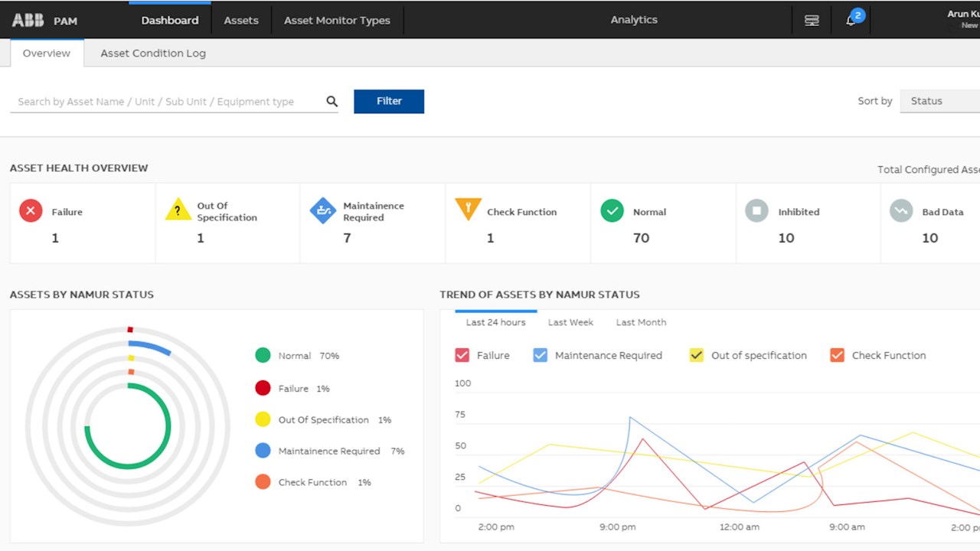
Task: Open the Sort by Status dropdown
Action: tap(940, 101)
